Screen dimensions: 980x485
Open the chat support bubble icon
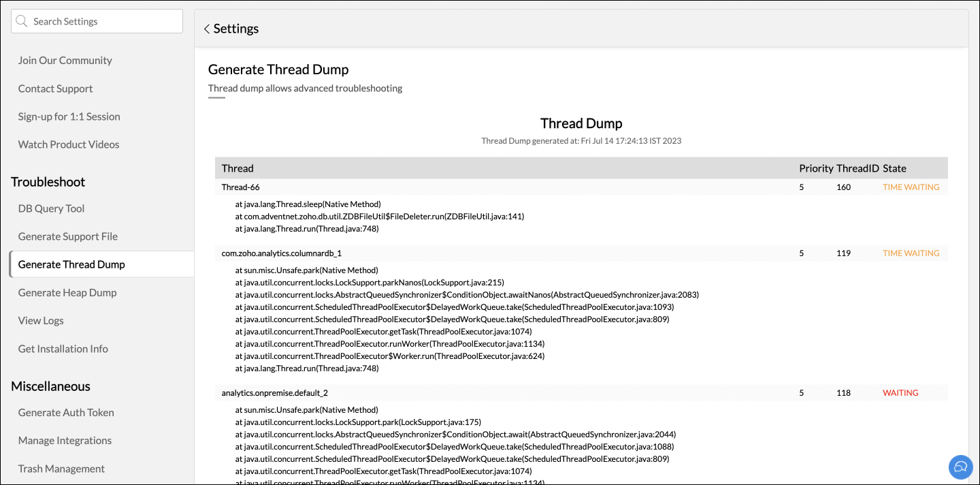(960, 467)
